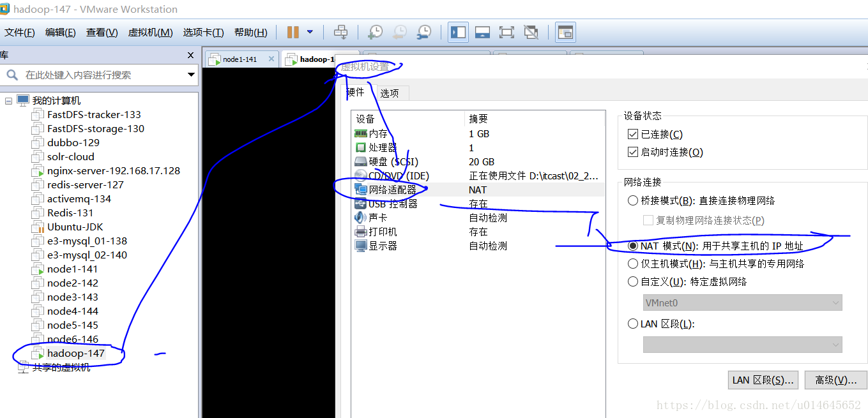
Task: Toggle 复制物理网络连接状态(P) checkbox
Action: (x=648, y=220)
